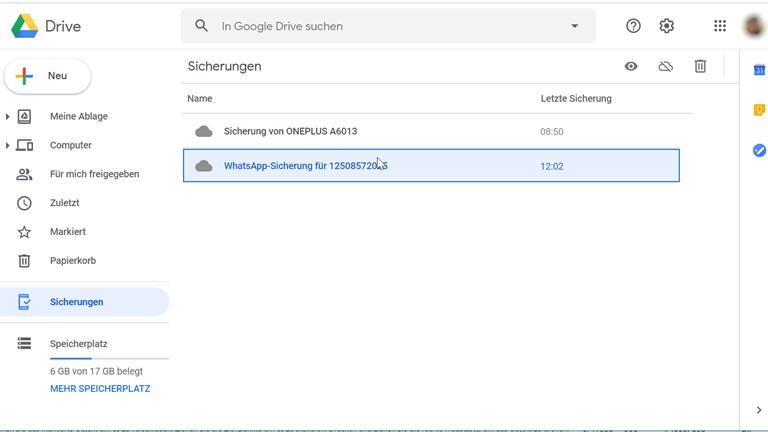The height and width of the screenshot is (432, 768).
Task: Open the Help question mark icon
Action: tap(633, 26)
